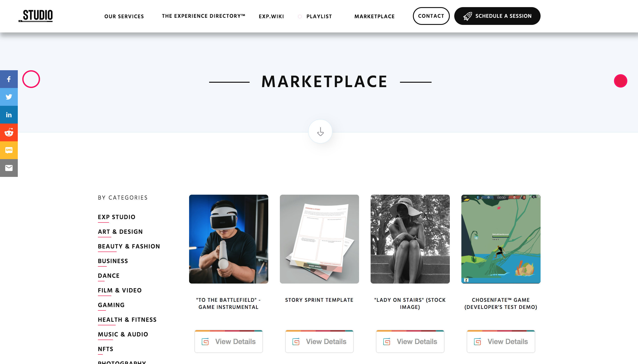Image resolution: width=638 pixels, height=364 pixels.
Task: Share the page via Twitter icon
Action: (x=9, y=97)
